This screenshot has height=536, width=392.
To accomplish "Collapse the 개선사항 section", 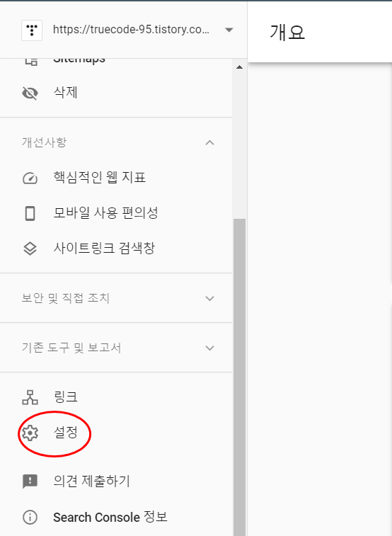I will (209, 142).
